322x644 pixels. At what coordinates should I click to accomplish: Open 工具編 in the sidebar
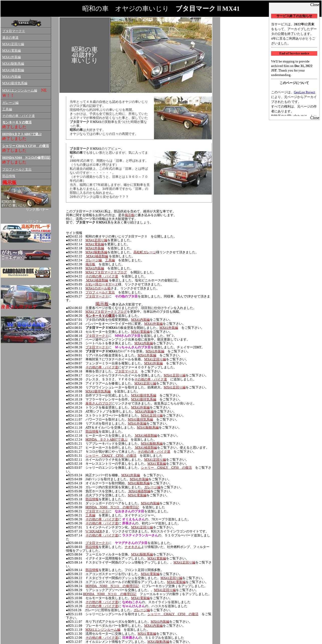(7, 109)
